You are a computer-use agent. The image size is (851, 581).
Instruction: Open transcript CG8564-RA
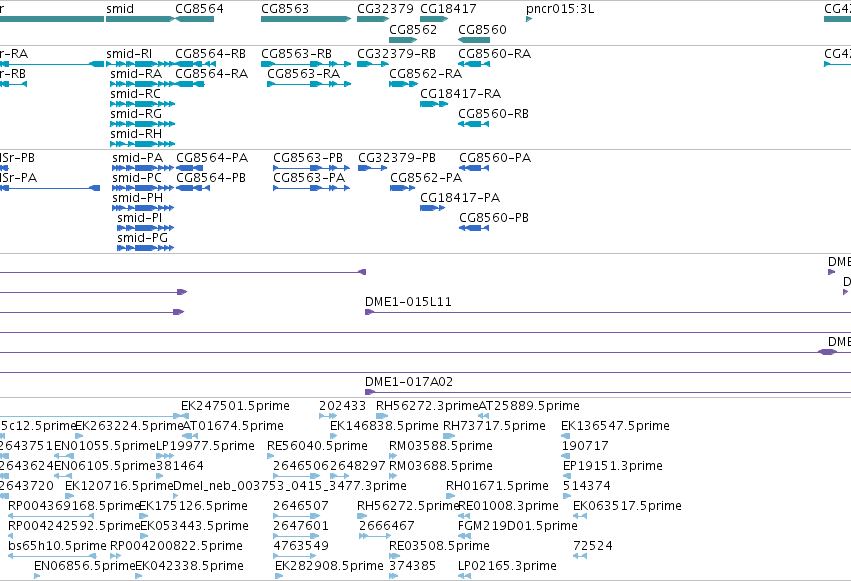pyautogui.click(x=190, y=84)
